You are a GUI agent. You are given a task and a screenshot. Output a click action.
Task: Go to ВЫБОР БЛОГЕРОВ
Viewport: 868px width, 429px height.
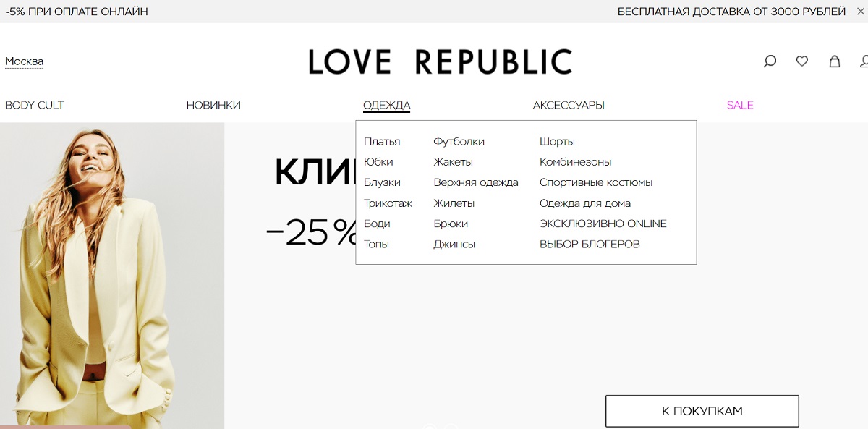coord(590,245)
